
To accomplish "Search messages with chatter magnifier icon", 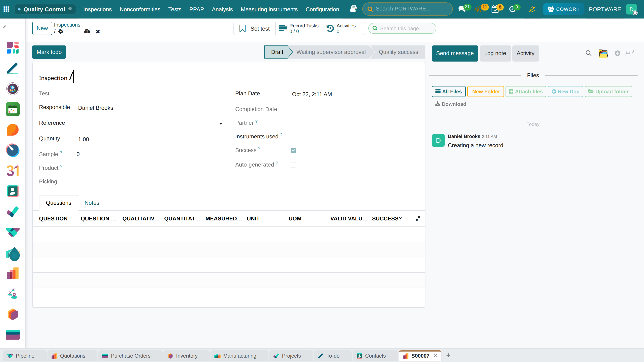I will [x=588, y=53].
